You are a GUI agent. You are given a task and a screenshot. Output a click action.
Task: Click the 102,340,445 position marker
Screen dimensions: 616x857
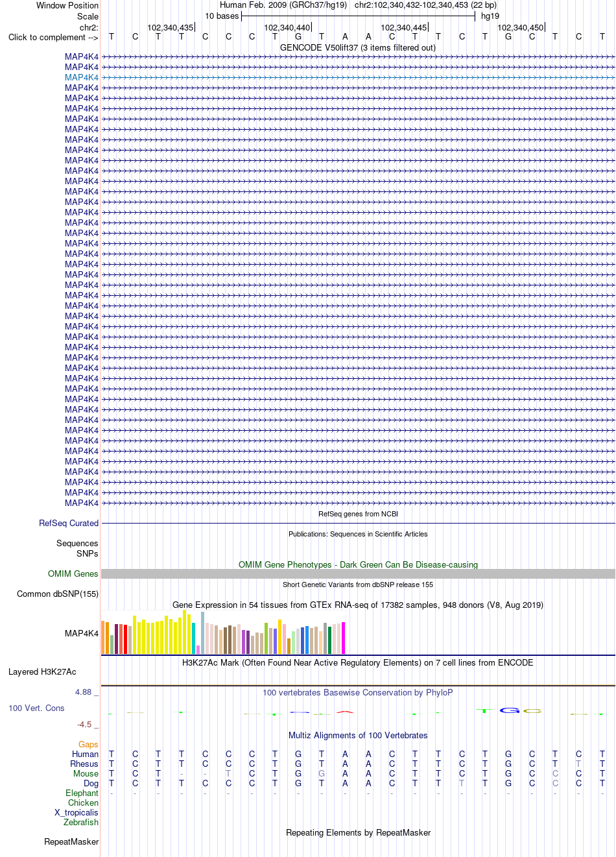click(x=404, y=27)
